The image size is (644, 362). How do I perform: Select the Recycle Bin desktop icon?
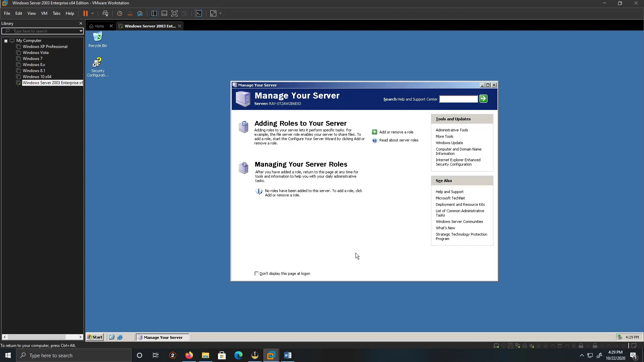coord(98,40)
